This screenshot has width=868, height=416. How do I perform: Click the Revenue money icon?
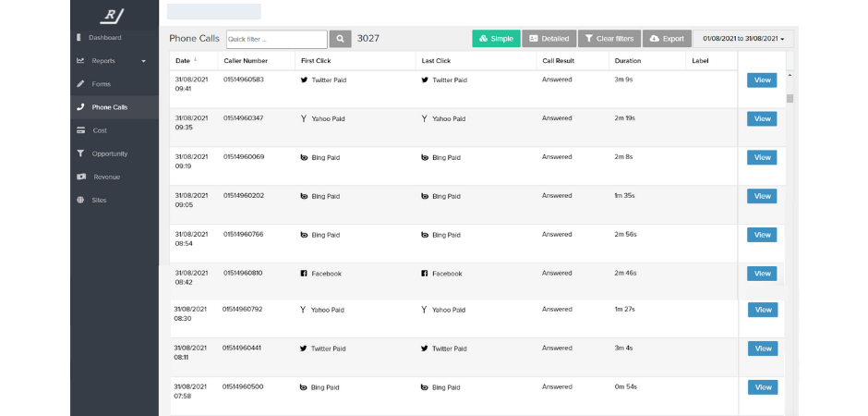[81, 177]
